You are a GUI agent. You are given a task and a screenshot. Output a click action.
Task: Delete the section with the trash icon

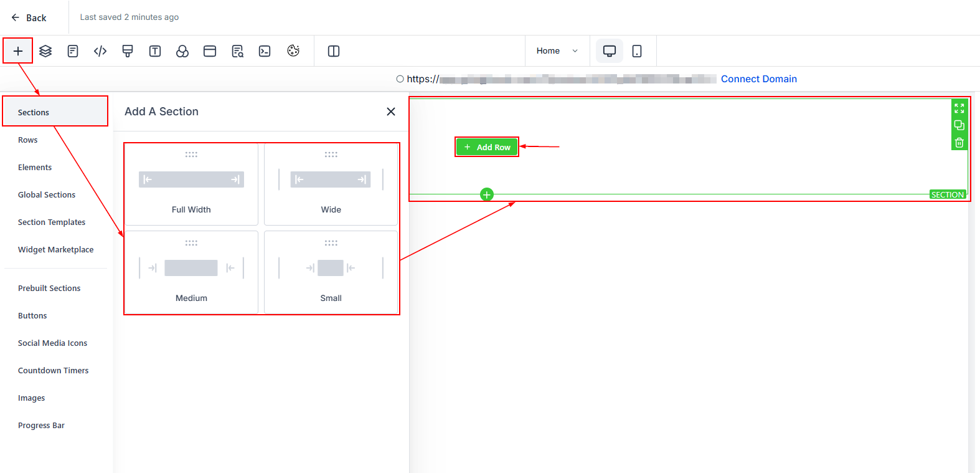[959, 143]
